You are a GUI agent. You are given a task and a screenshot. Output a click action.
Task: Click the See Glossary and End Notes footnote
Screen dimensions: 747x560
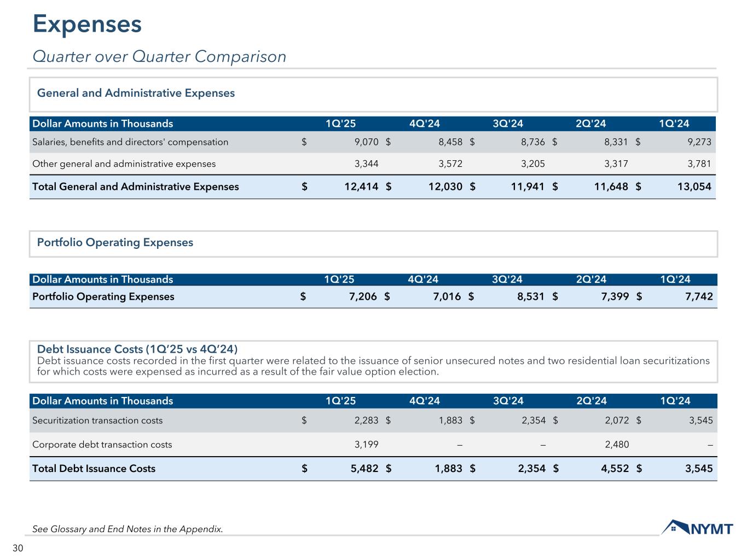pos(128,529)
